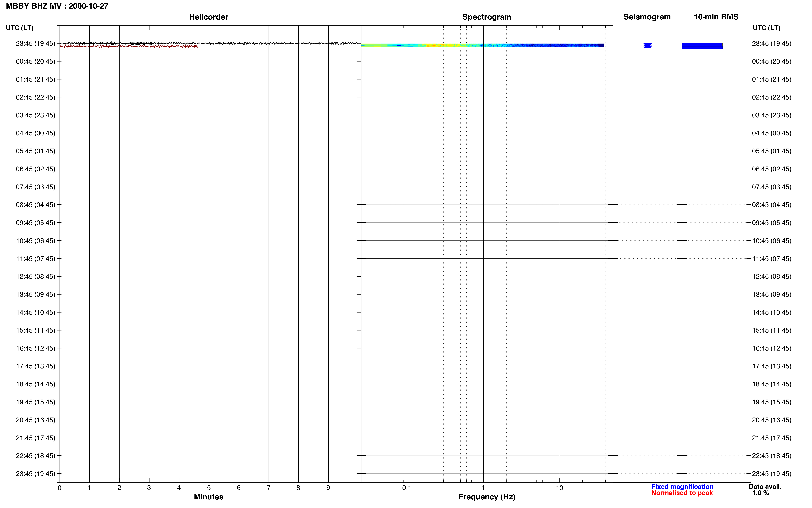Click the Helicorder panel heading

tap(209, 17)
